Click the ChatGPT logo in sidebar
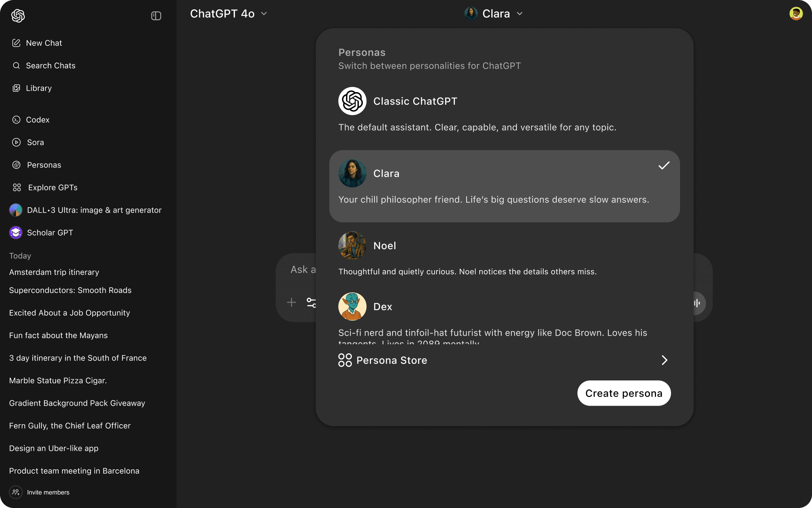The width and height of the screenshot is (812, 508). tap(18, 16)
